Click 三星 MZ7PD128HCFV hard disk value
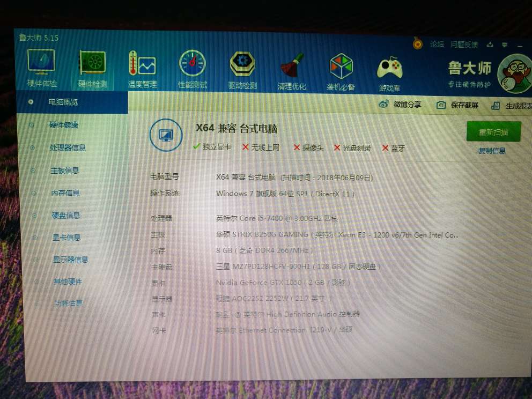532x399 pixels. (298, 267)
